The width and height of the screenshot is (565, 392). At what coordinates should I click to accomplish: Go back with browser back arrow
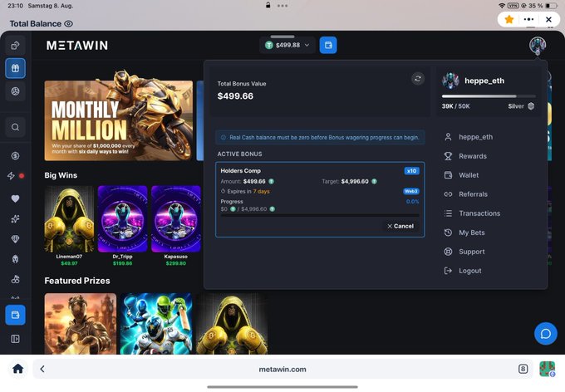coord(42,369)
